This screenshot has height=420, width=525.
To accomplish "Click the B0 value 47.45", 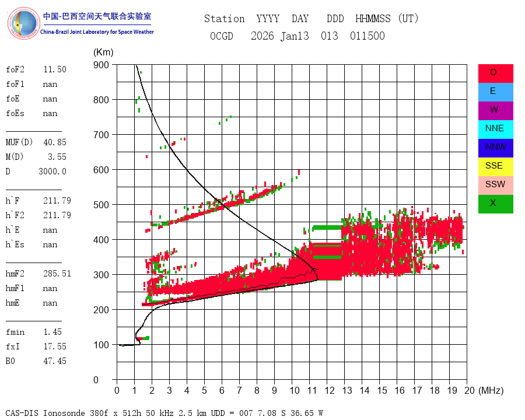I will pos(55,361).
